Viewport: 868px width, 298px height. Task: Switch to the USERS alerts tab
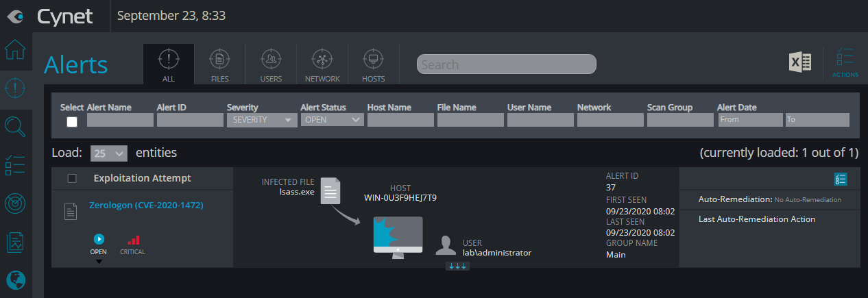click(271, 65)
